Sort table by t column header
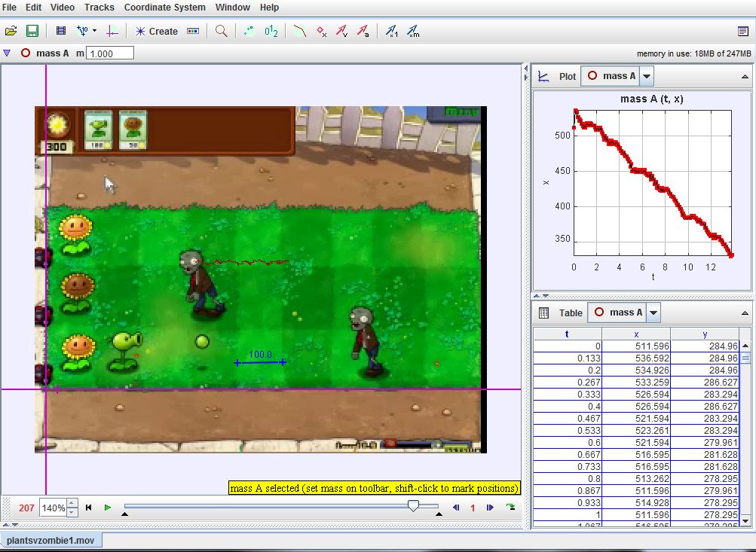The height and width of the screenshot is (552, 756). (x=567, y=334)
